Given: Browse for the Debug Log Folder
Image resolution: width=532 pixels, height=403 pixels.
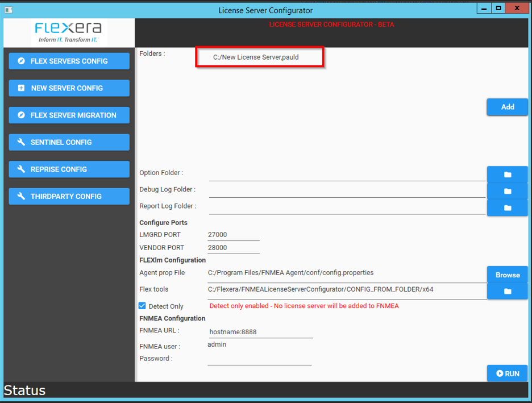Looking at the screenshot, I should click(507, 191).
